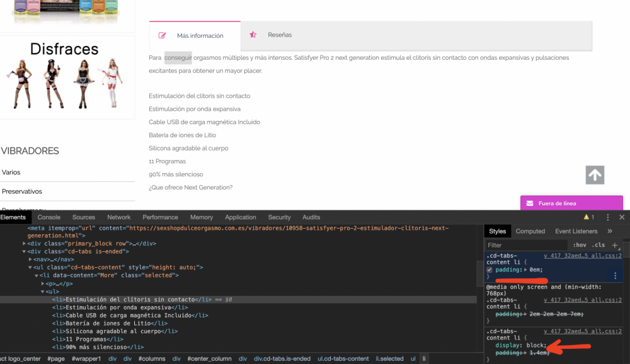Click the :hov pseudo-class state icon
Image resolution: width=630 pixels, height=364 pixels.
[x=578, y=245]
